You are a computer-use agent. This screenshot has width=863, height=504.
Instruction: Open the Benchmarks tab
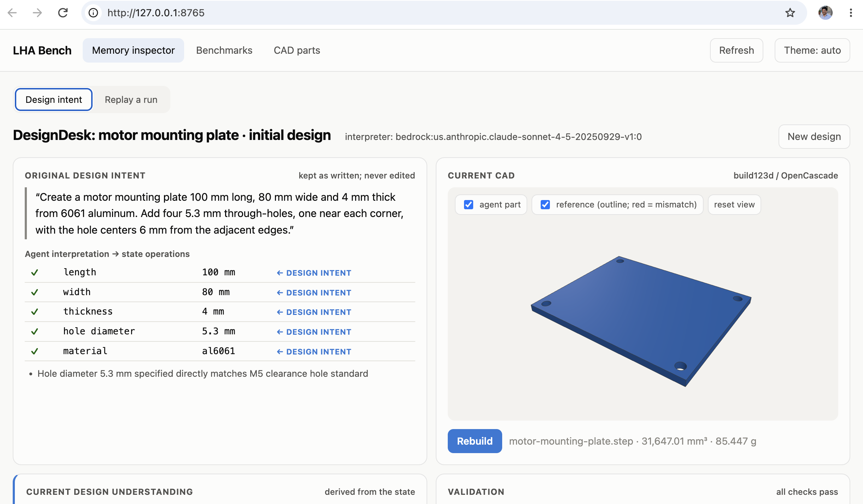(224, 51)
